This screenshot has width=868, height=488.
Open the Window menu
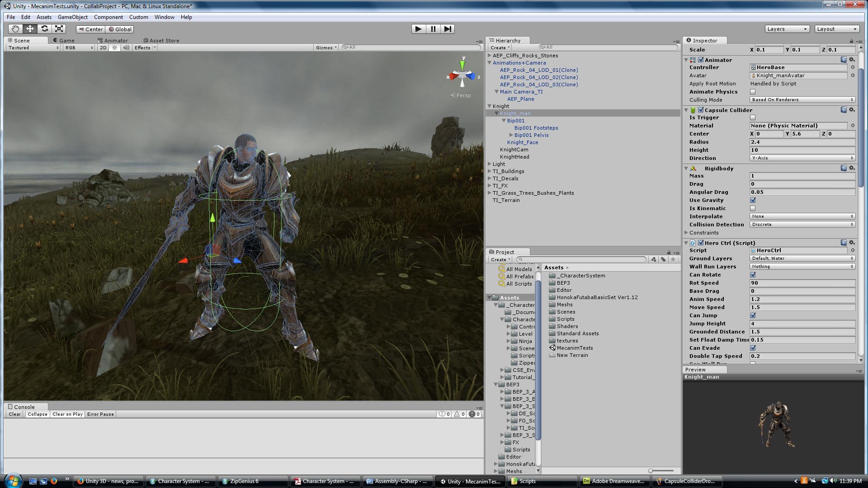tap(164, 17)
